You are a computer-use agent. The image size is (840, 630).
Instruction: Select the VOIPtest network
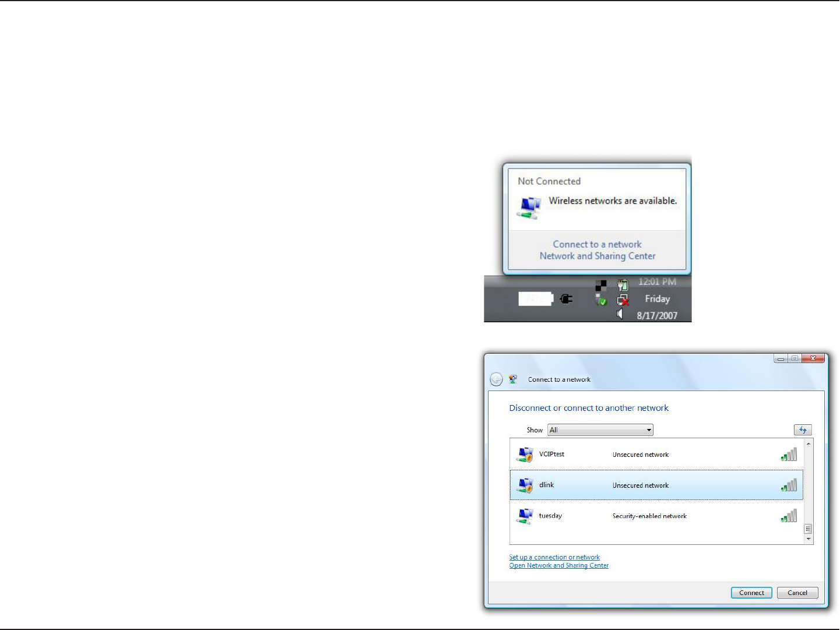(656, 455)
